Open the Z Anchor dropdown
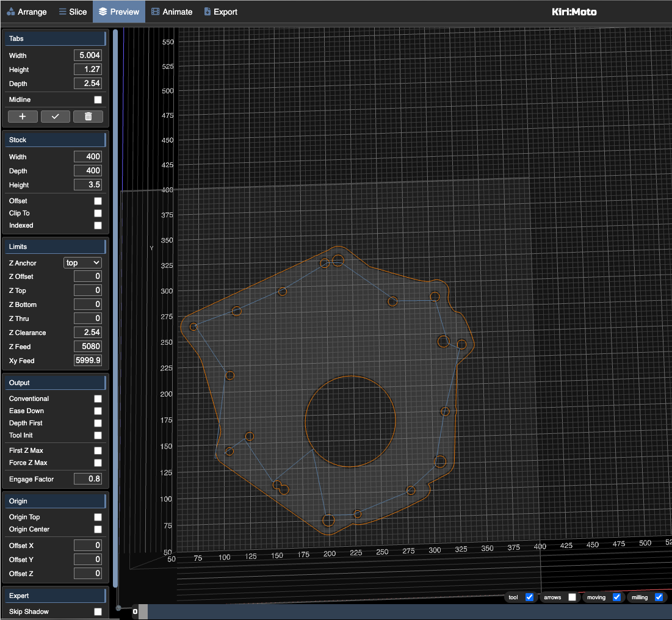 (x=82, y=262)
